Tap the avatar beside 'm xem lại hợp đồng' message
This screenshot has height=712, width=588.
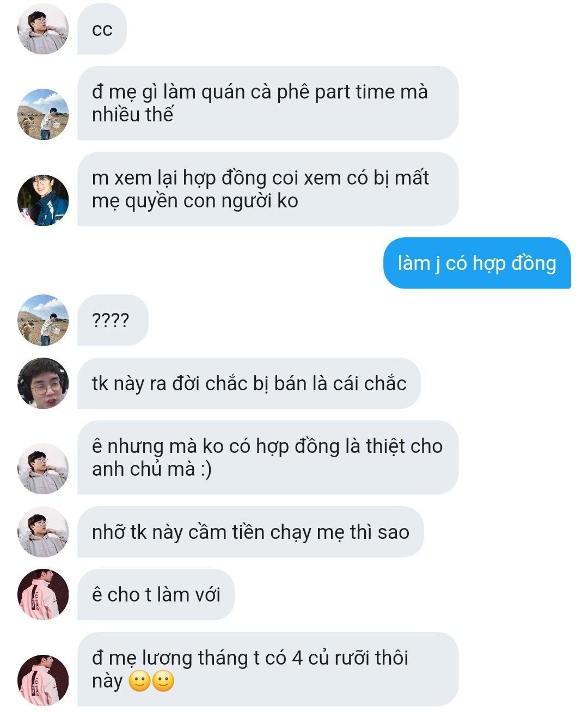43,200
